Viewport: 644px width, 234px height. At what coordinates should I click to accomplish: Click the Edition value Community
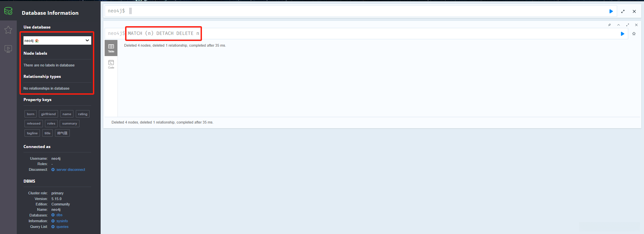61,204
